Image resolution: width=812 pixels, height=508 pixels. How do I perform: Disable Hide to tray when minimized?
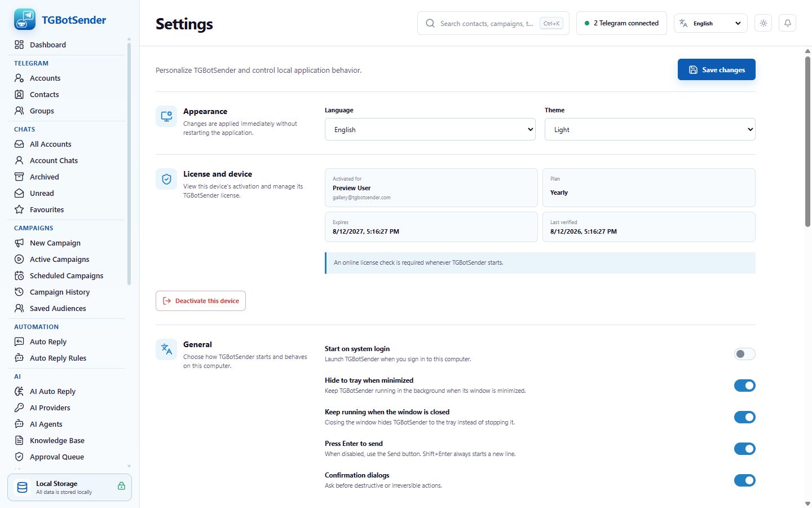(x=745, y=386)
